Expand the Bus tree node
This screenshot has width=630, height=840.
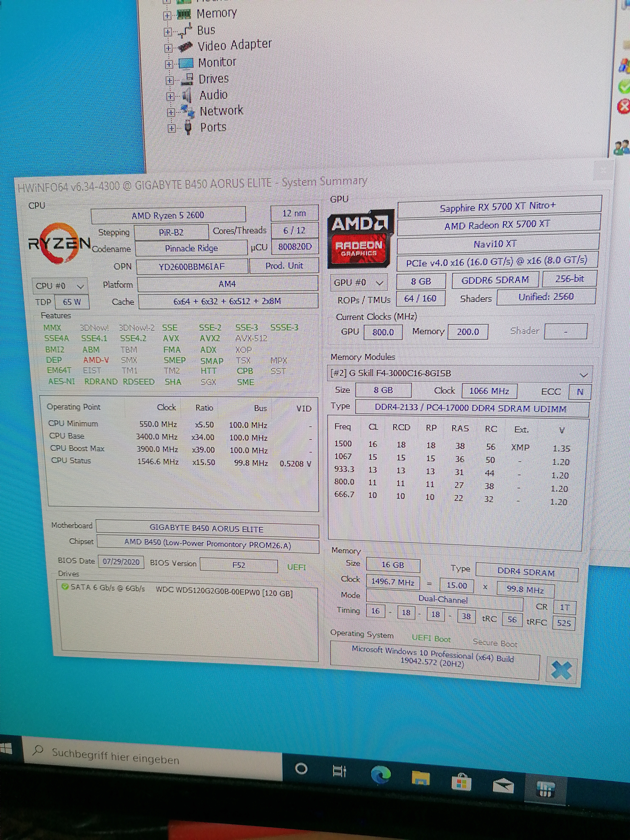[x=168, y=32]
